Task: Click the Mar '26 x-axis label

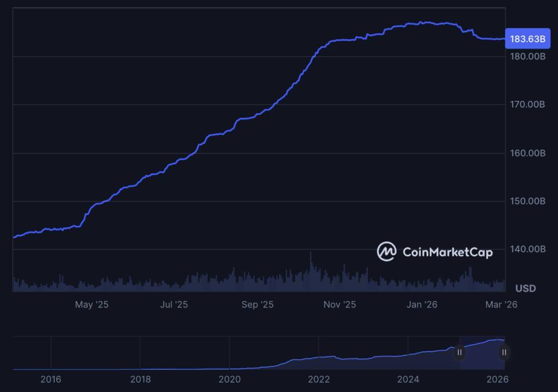Action: [501, 305]
